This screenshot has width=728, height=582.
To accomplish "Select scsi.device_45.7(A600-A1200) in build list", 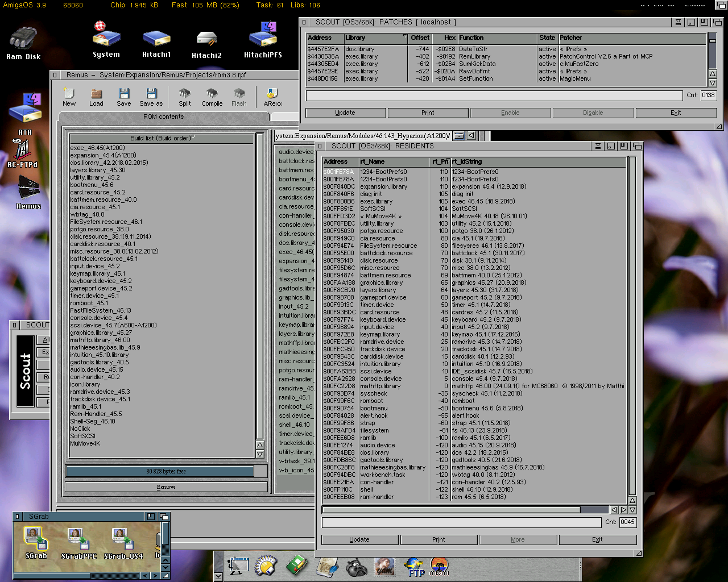I will pos(162,325).
